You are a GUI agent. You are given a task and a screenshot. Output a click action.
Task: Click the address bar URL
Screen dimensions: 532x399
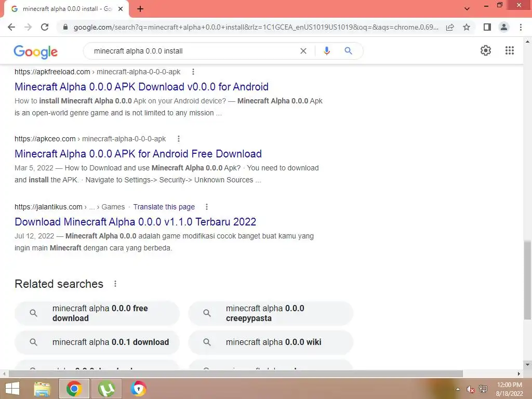(x=256, y=27)
